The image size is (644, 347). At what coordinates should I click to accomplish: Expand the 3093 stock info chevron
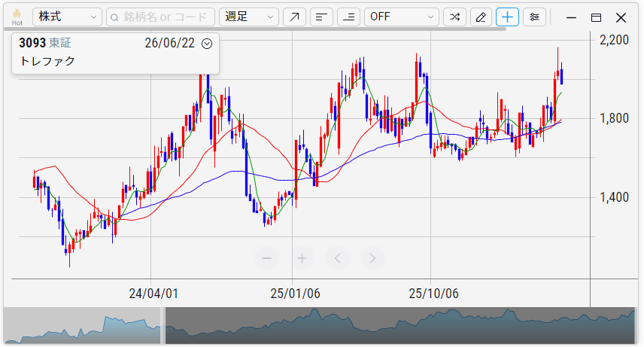(x=207, y=44)
